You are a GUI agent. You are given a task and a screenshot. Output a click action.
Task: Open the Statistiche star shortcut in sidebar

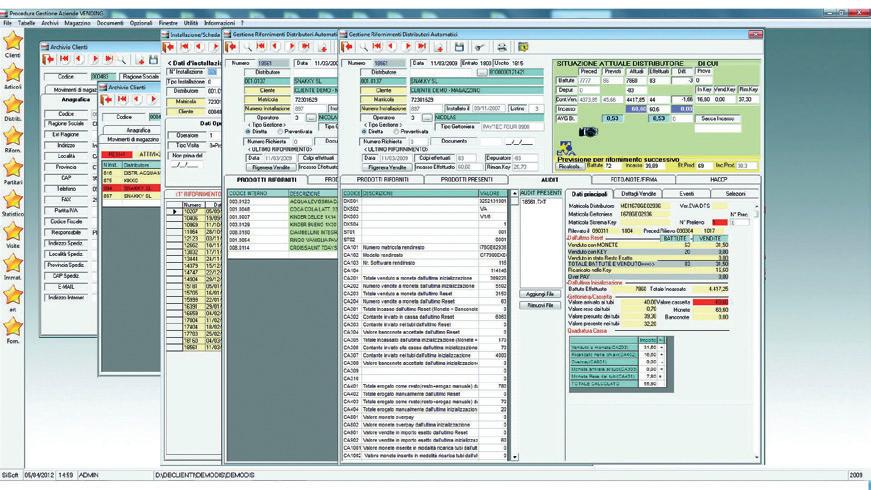(13, 199)
